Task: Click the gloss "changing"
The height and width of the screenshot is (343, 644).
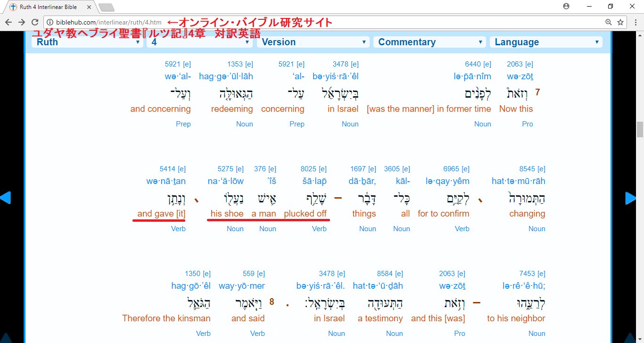Action: coord(527,214)
